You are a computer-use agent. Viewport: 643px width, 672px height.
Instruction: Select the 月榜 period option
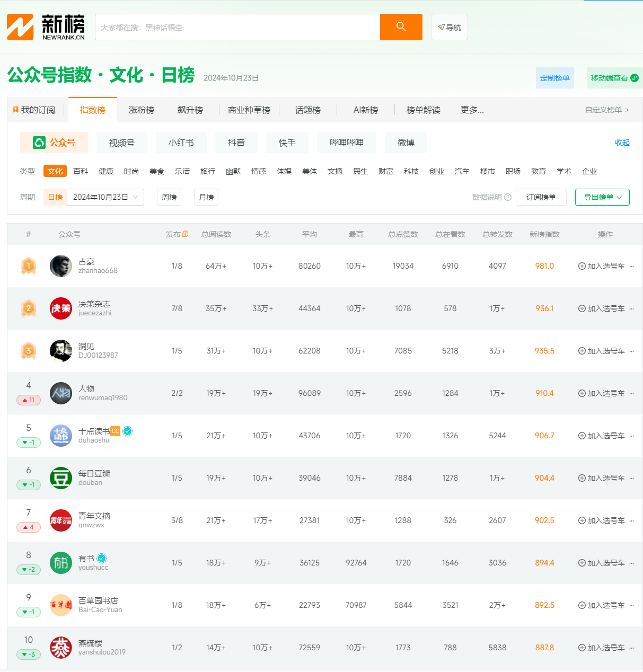pos(206,197)
